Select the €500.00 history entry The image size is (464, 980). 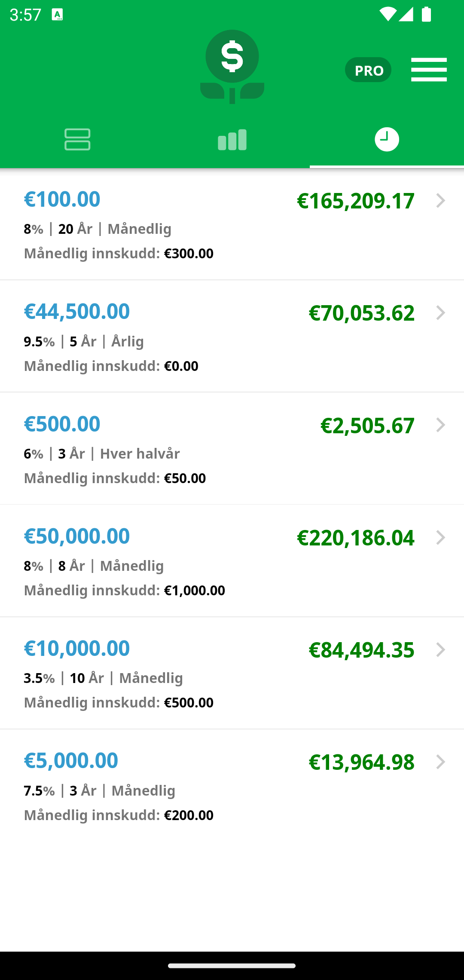(x=232, y=449)
